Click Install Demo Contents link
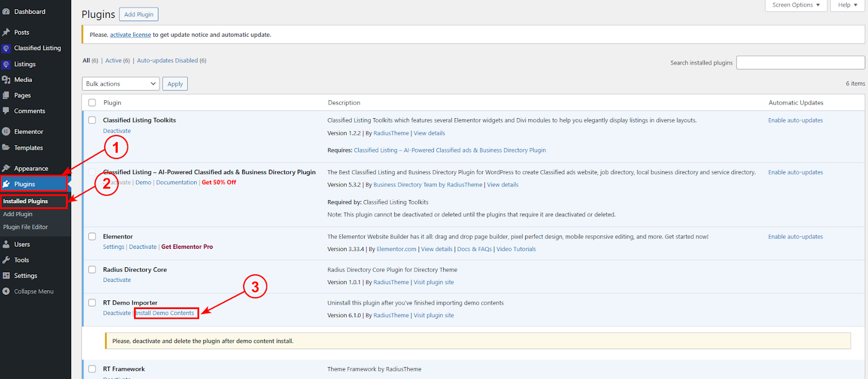Screen dimensions: 868x379 165,313
